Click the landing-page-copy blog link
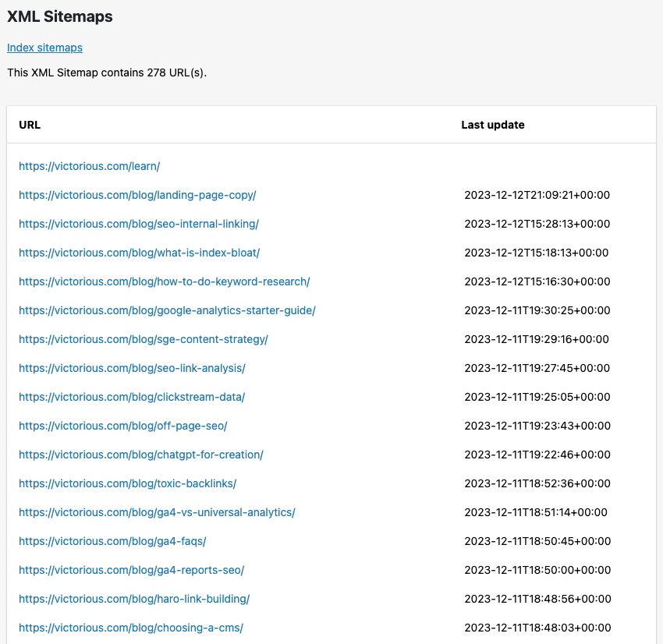The width and height of the screenshot is (663, 644). tap(137, 195)
